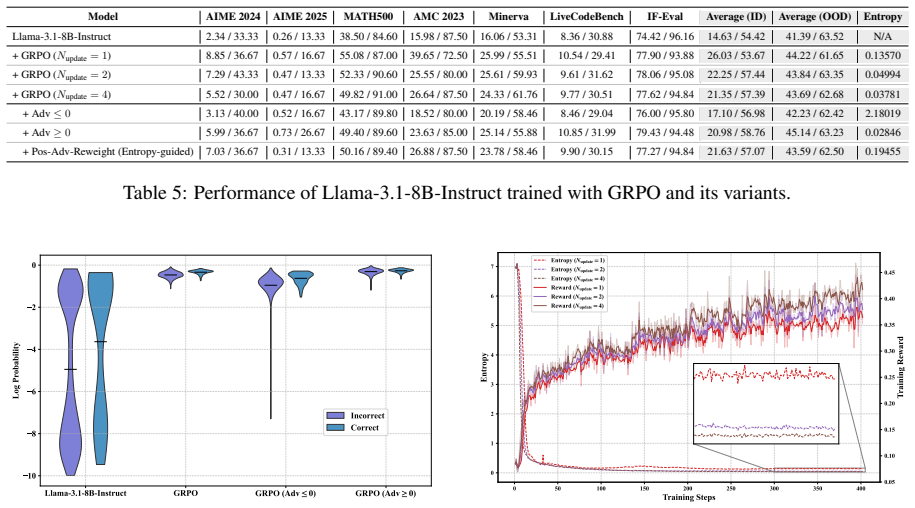Click the 'Average (ID)' column header
Image resolution: width=915 pixels, height=508 pixels.
736,17
